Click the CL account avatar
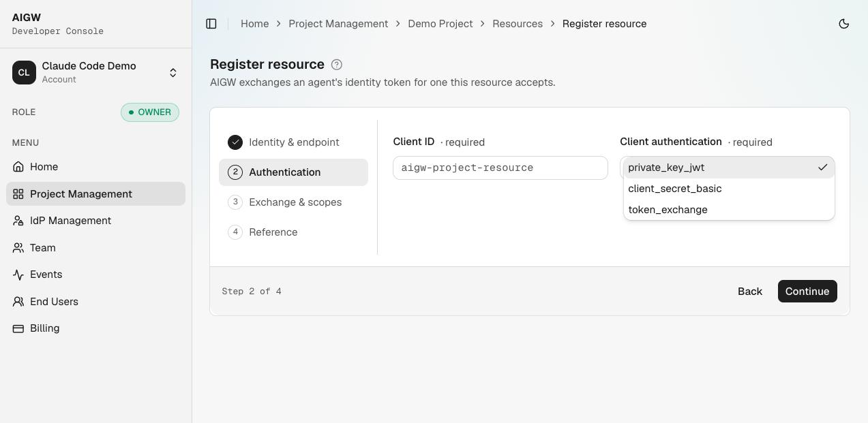868x423 pixels. click(24, 72)
